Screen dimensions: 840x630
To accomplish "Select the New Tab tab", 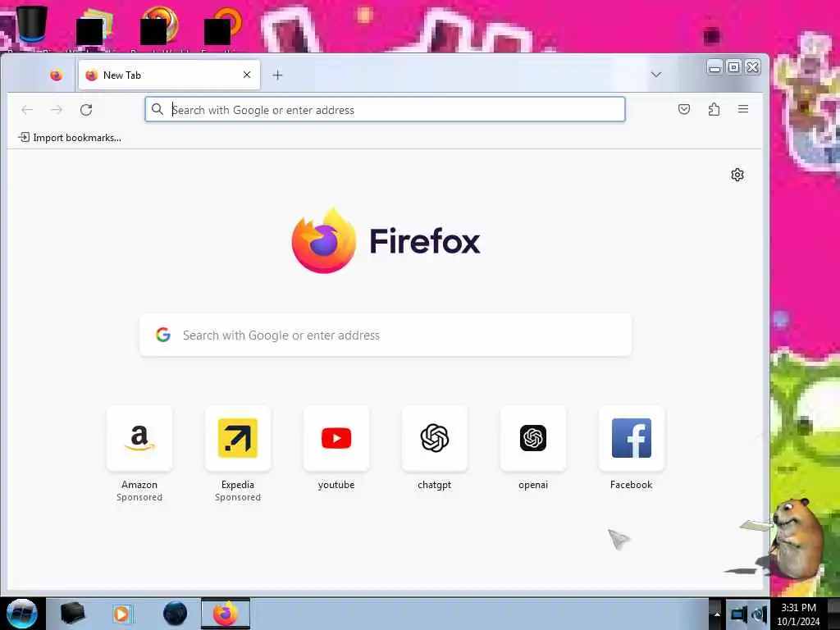I will [169, 75].
